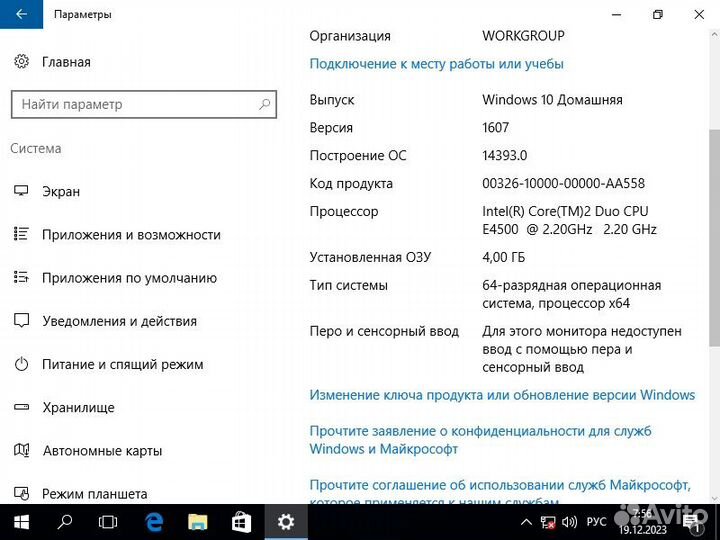Screen dimensions: 720x540
Task: Open the Windows Store from taskbar
Action: click(x=241, y=522)
